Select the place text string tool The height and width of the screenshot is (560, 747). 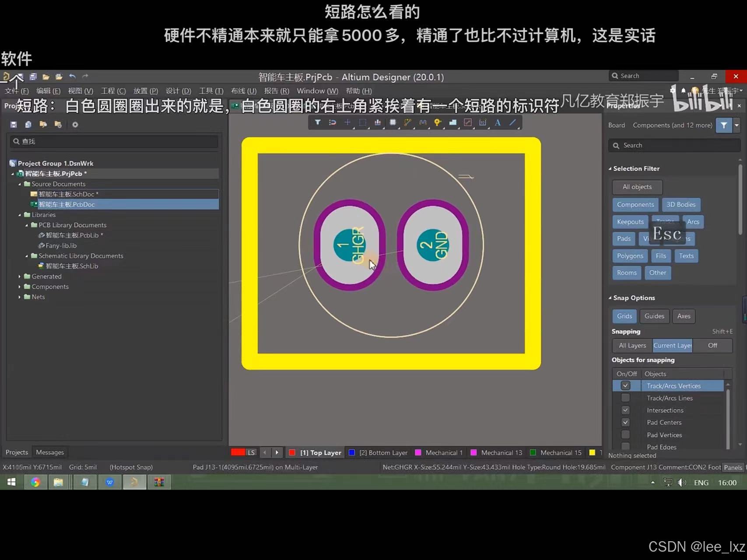(498, 122)
